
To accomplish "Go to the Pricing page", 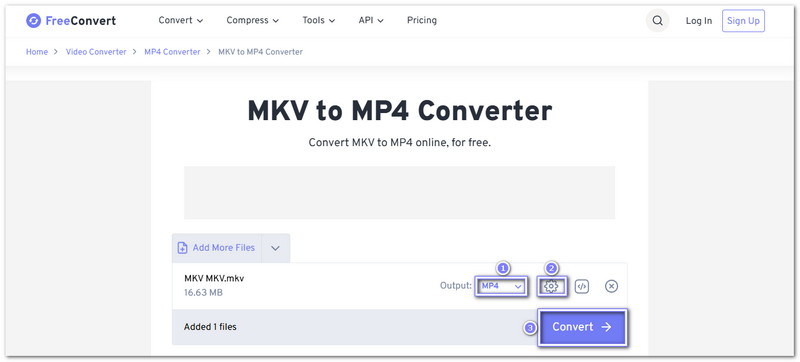I will (x=421, y=20).
